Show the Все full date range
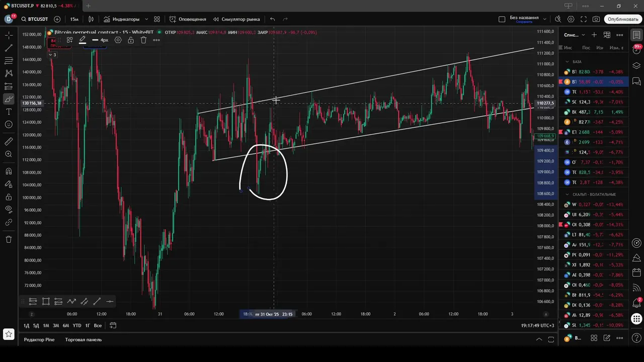The height and width of the screenshot is (362, 644). 98,325
